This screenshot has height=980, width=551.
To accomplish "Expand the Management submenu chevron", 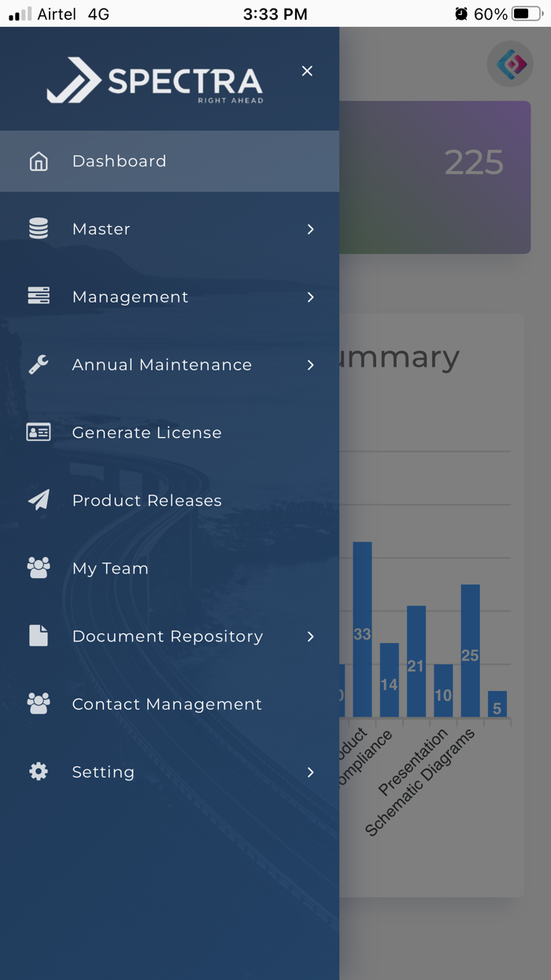I will tap(310, 297).
